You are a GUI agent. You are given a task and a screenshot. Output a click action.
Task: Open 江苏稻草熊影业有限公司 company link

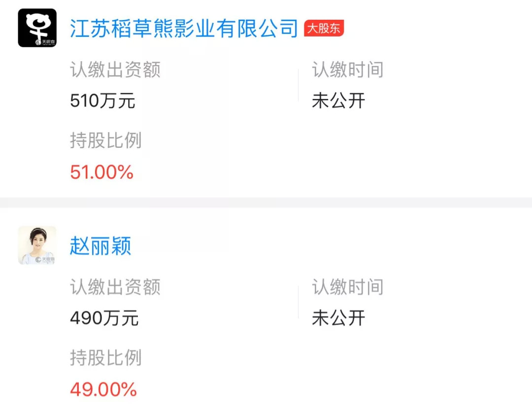[x=184, y=28]
